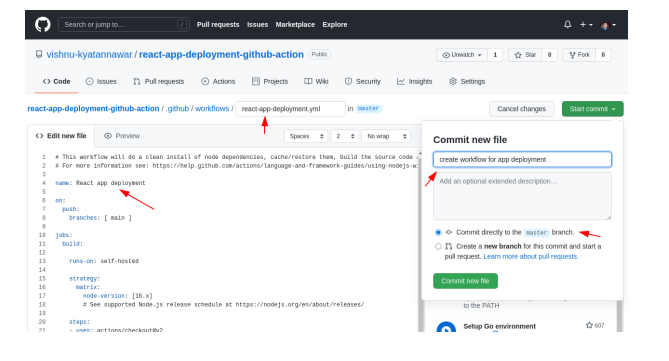Switch to the Projects tab
The image size is (669, 361).
pos(270,82)
